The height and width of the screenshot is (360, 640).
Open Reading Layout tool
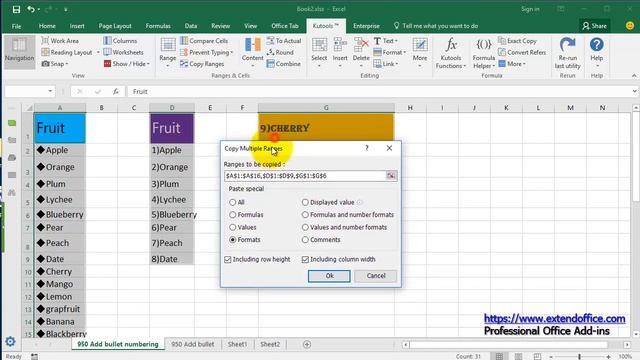67,52
